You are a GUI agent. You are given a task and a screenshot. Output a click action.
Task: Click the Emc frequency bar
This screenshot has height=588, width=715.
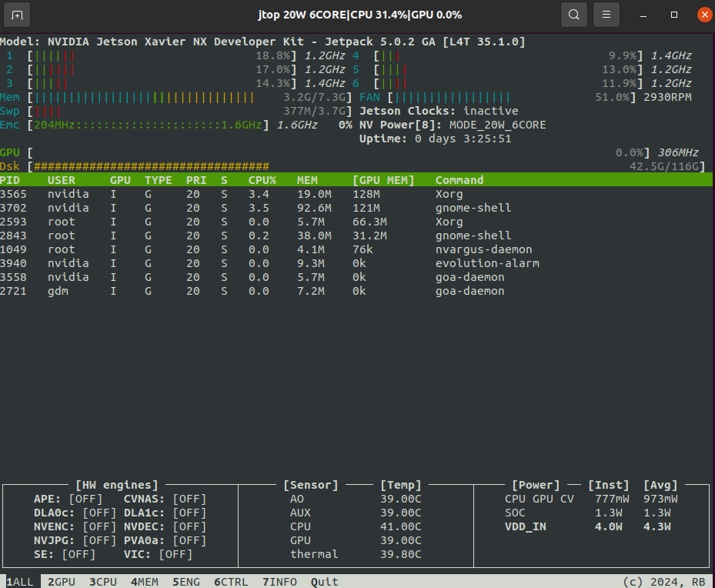point(149,125)
